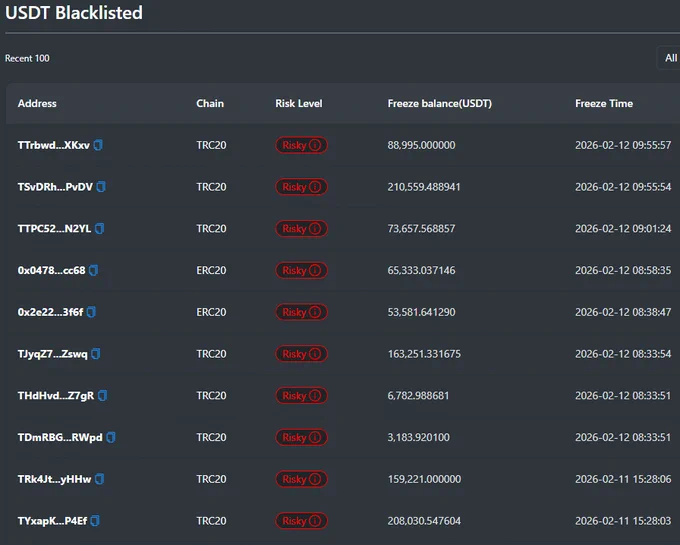Select freeze balance 163,251.331675
Screen dimensions: 680x545
[x=424, y=354]
